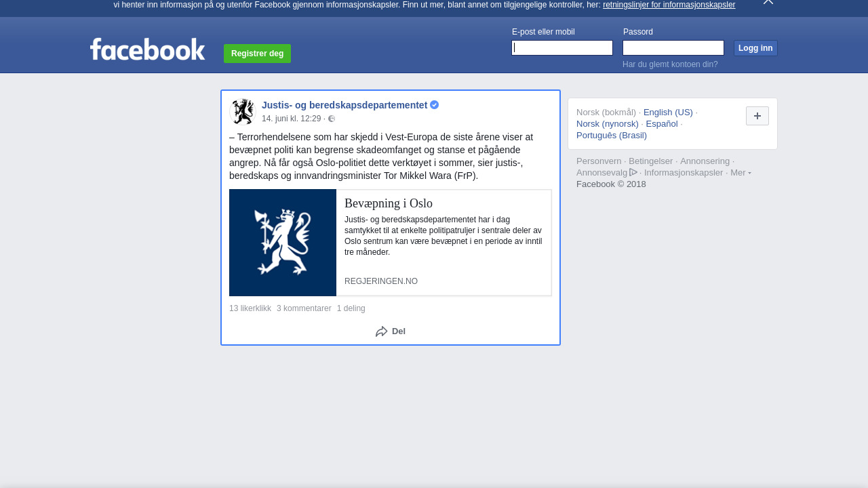The image size is (868, 488).
Task: Click the Registrer deg button
Action: pyautogui.click(x=257, y=54)
